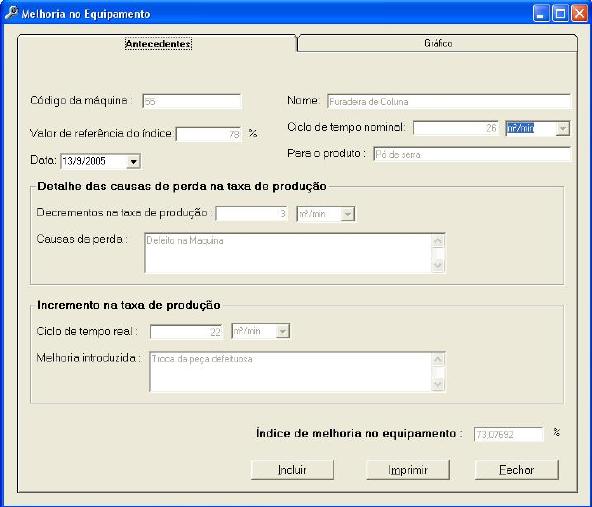Viewport: 592px width, 507px height.
Task: Maximize the Melhoria no Equipamento window
Action: pyautogui.click(x=560, y=14)
